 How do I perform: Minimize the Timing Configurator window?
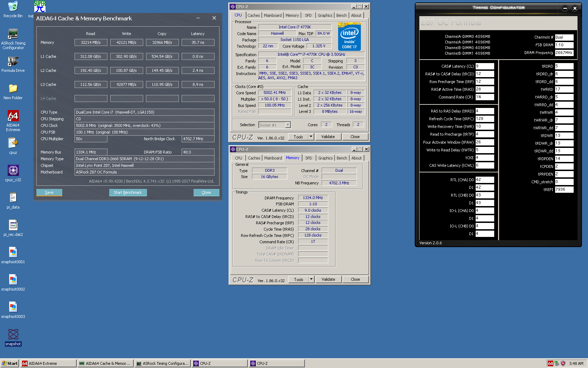[565, 8]
